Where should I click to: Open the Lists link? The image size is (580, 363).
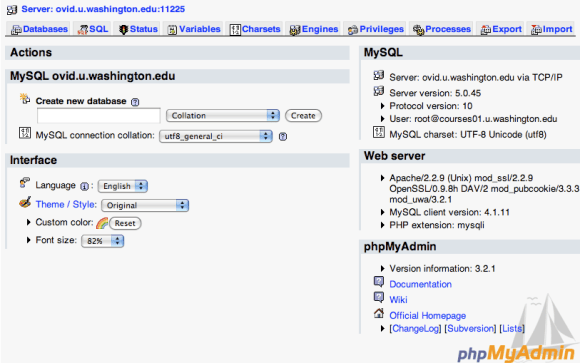512,329
